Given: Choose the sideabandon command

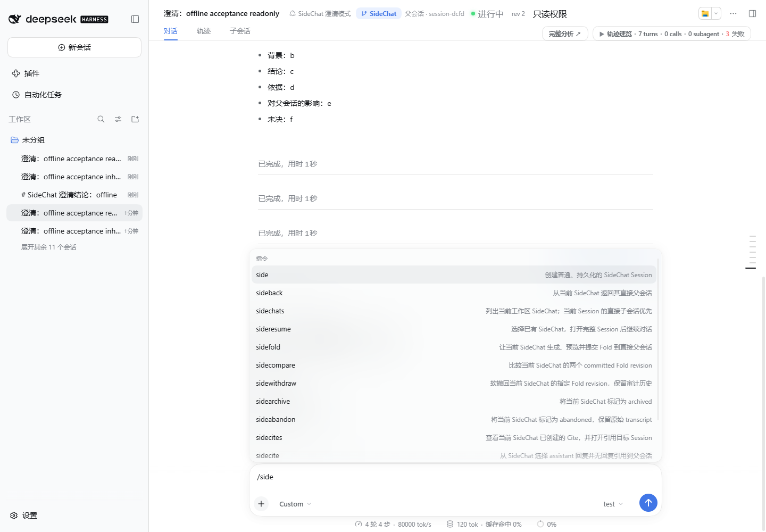Looking at the screenshot, I should click(454, 420).
